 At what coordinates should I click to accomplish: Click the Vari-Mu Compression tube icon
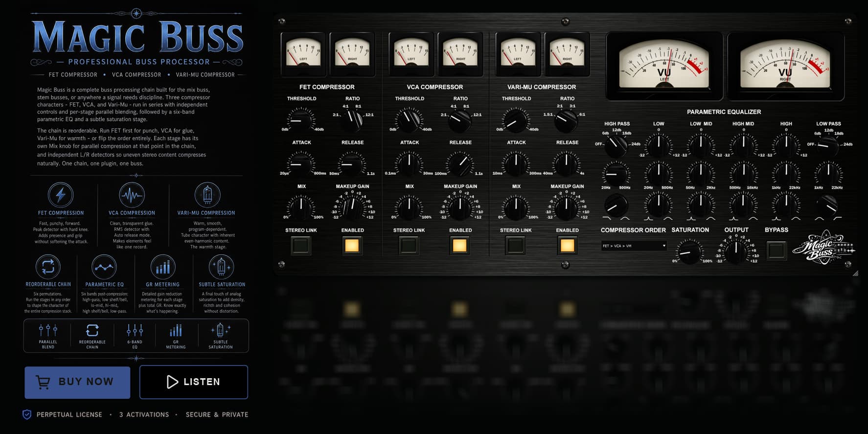207,195
